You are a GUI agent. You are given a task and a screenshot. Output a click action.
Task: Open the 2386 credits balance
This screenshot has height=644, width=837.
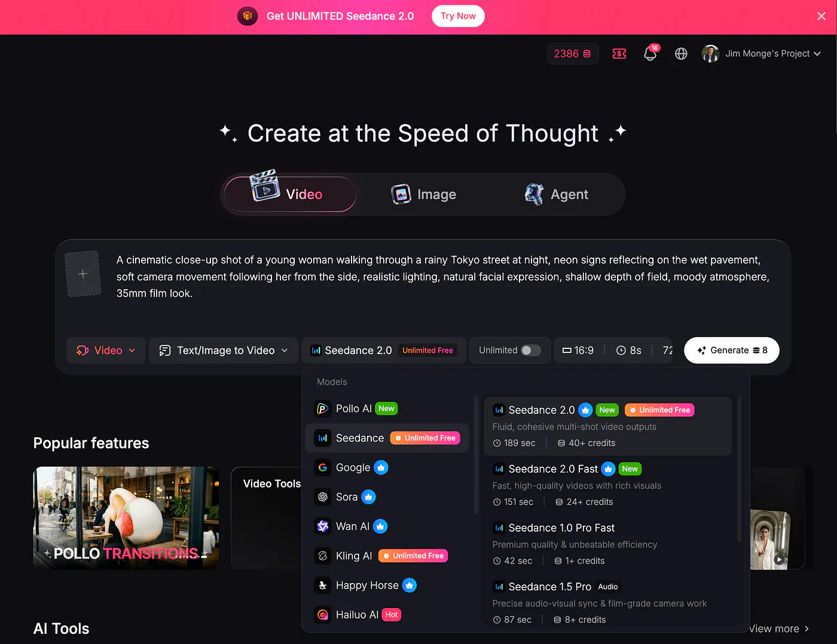[x=572, y=54]
